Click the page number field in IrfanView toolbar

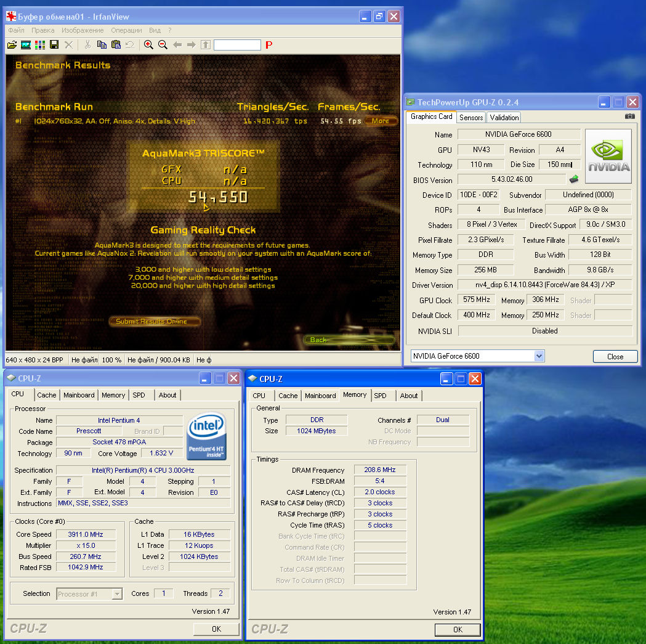237,45
